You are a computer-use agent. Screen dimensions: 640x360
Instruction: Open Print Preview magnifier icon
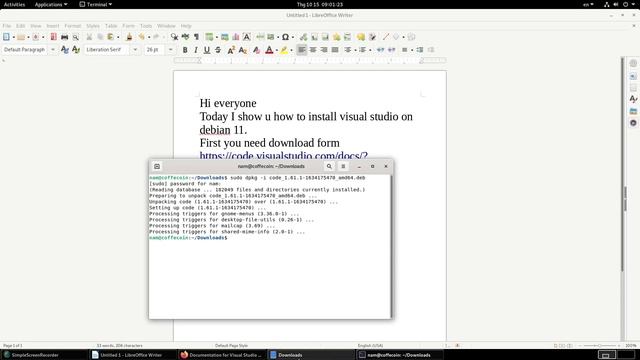coord(76,37)
